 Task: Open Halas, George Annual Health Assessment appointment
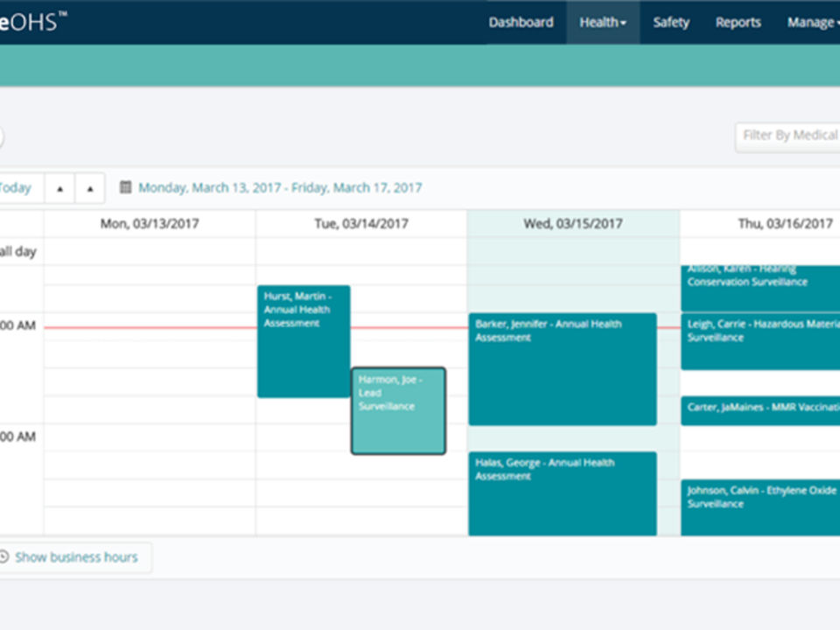coord(563,493)
